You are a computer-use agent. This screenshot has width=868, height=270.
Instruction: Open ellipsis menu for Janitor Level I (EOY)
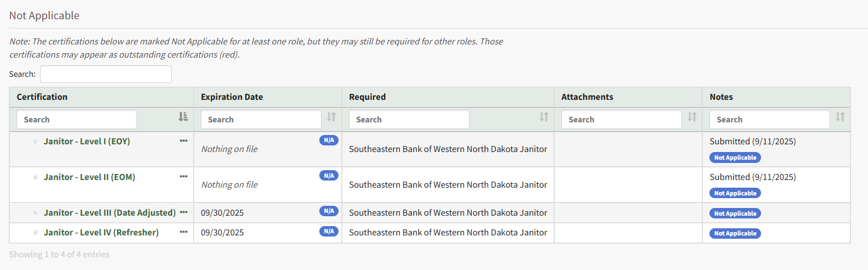[183, 141]
